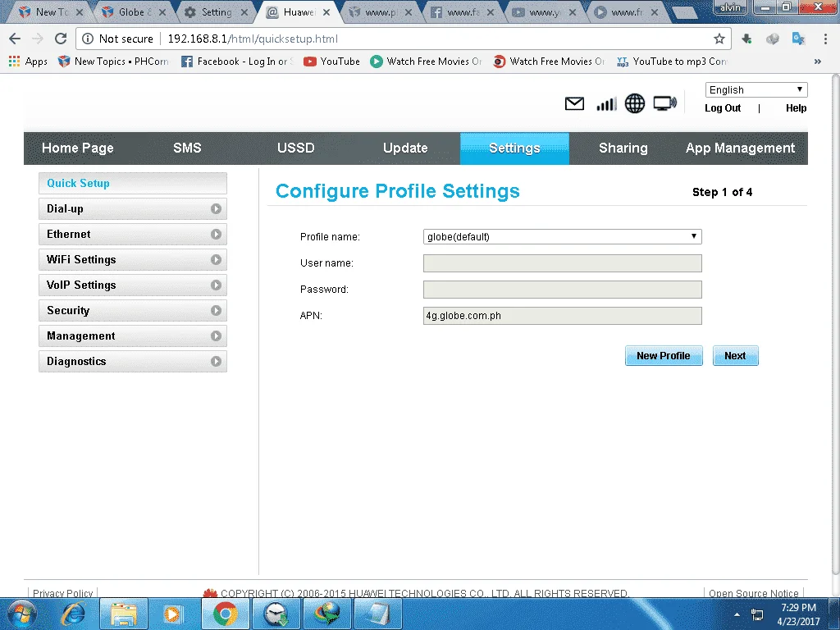The image size is (840, 630).
Task: Open the globe download manager taskbar icon
Action: coord(326,614)
